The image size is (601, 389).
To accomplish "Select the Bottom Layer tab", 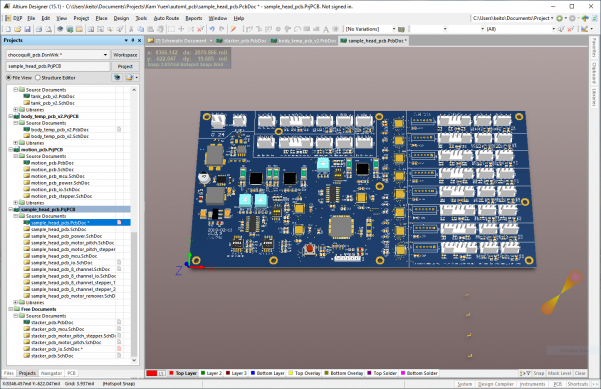I will (268, 373).
